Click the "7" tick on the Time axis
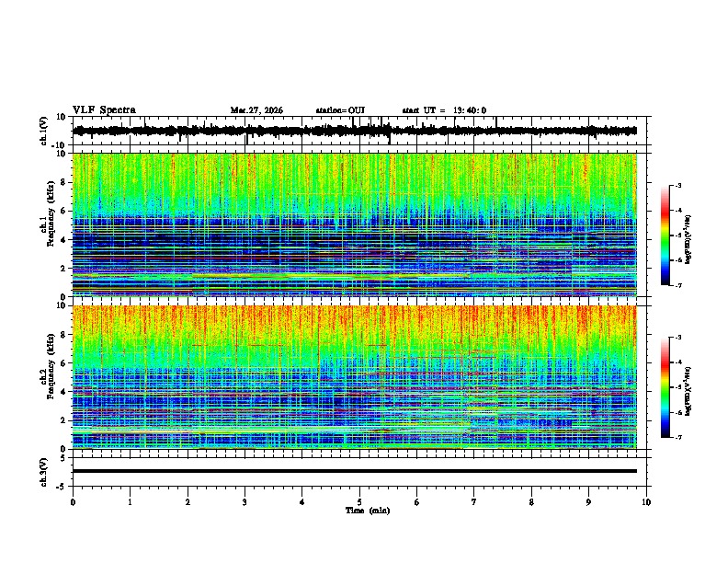Image resolution: width=728 pixels, height=563 pixels. (x=474, y=502)
